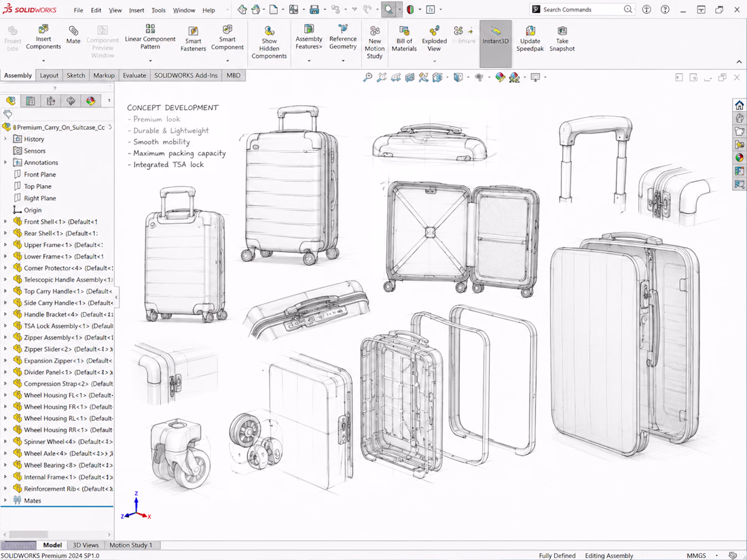
Task: Toggle the Instant3D button
Action: point(496,44)
